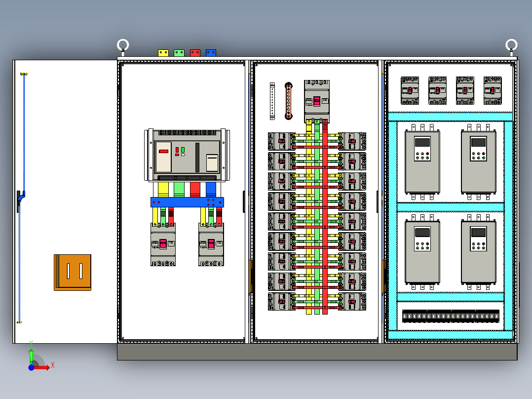Screen dimensions: 532x399
Task: Select the vertical red busbar in middle compartment
Action: tap(325, 217)
